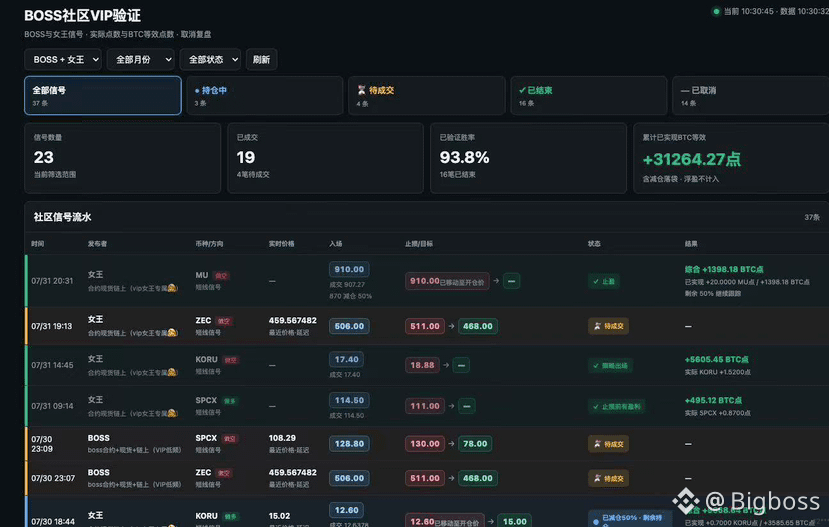The image size is (829, 527).
Task: Open the BOSS + 女王 publisher dropdown
Action: [x=63, y=60]
